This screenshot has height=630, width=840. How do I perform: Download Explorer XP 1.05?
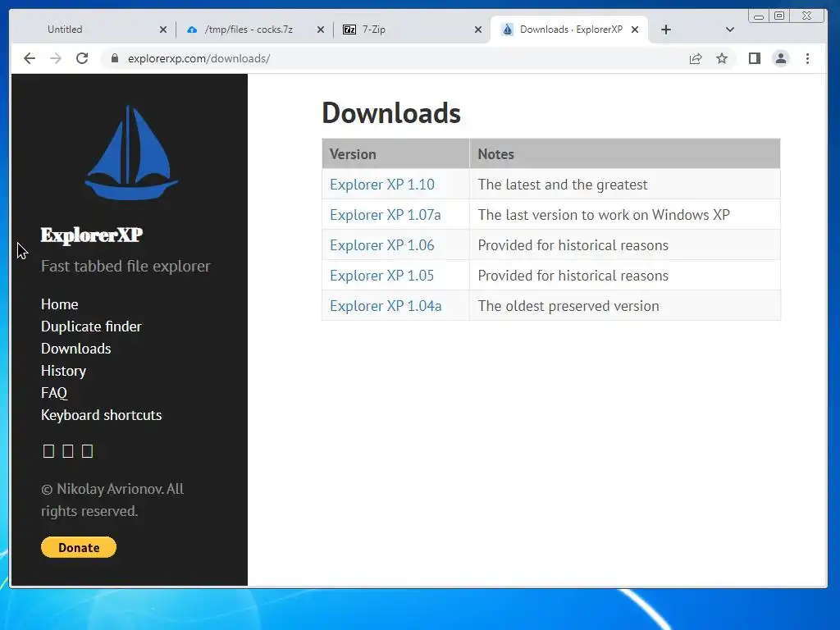click(x=382, y=276)
